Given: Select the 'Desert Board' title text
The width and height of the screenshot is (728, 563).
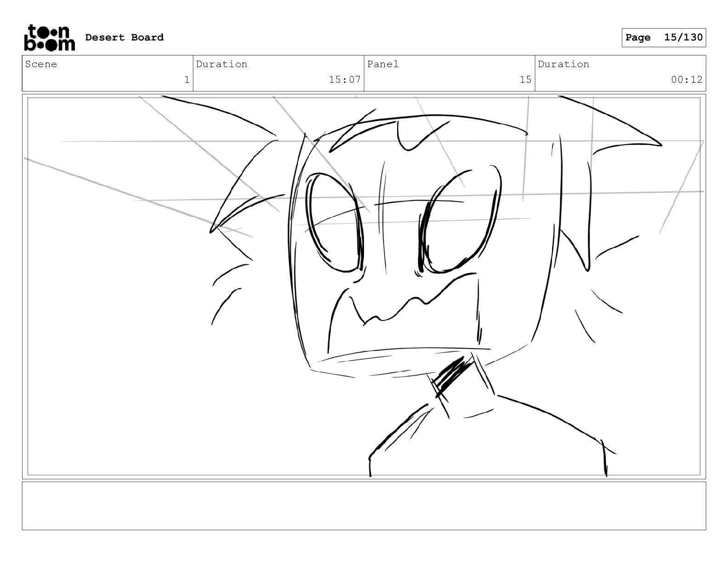Looking at the screenshot, I should coord(124,37).
